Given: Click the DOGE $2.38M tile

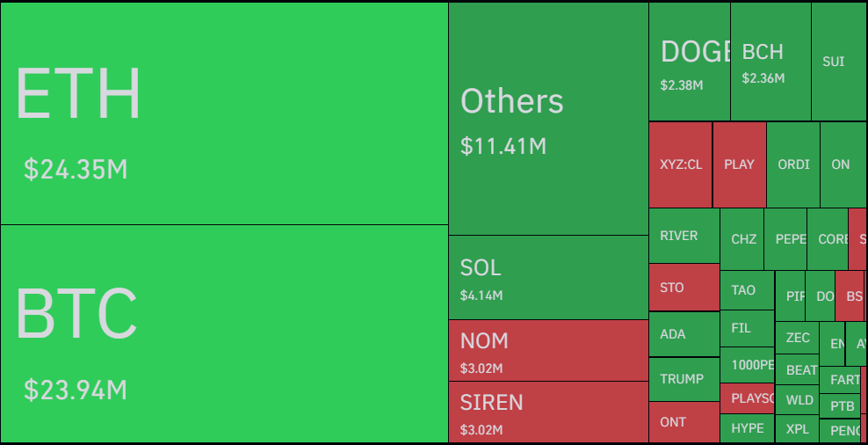Looking at the screenshot, I should (x=689, y=62).
